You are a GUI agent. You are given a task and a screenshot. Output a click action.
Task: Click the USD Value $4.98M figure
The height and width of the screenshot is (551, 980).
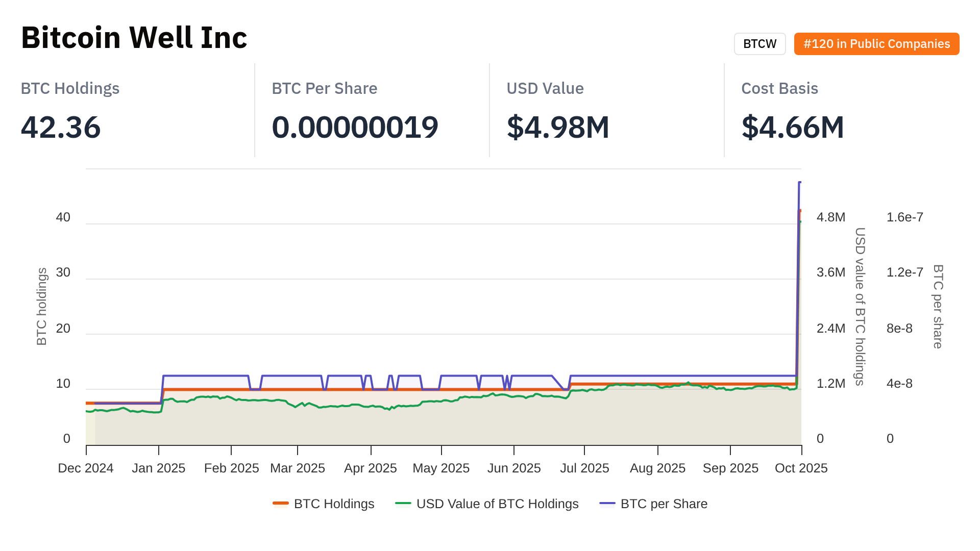pos(558,127)
